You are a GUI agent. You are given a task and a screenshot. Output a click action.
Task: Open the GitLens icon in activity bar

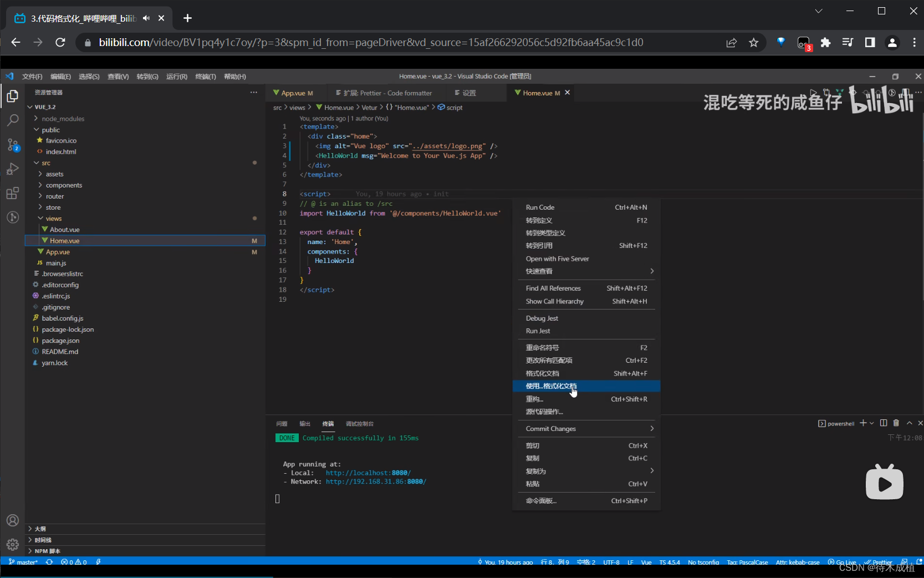pos(12,217)
